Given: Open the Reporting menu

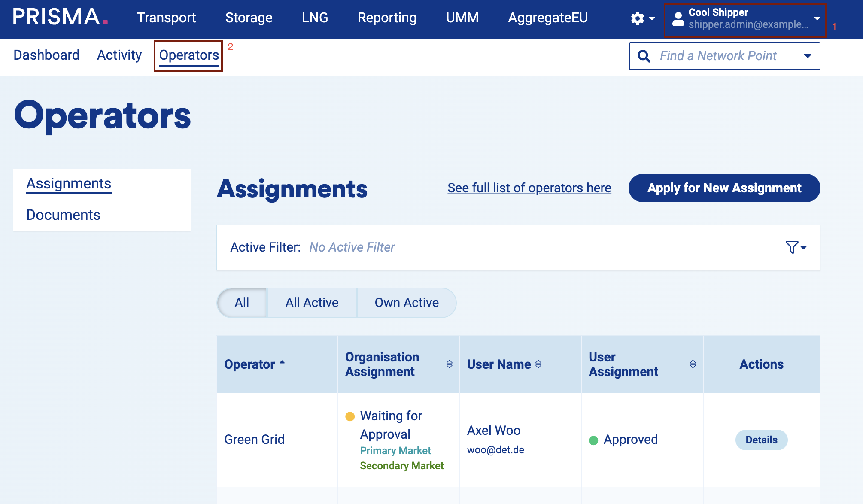Looking at the screenshot, I should point(387,18).
